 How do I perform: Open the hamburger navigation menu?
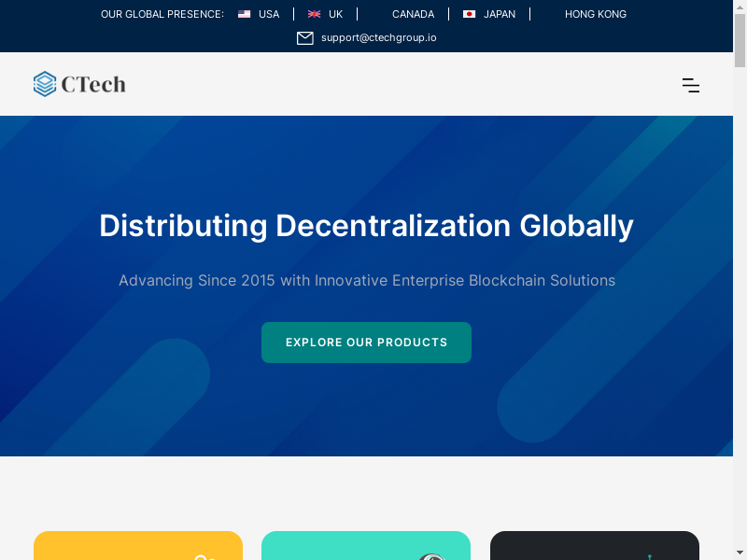click(x=691, y=86)
